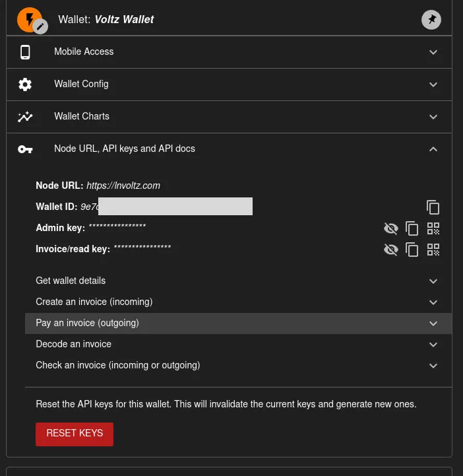Open the Wallet Charts section
The width and height of the screenshot is (463, 476).
[229, 117]
